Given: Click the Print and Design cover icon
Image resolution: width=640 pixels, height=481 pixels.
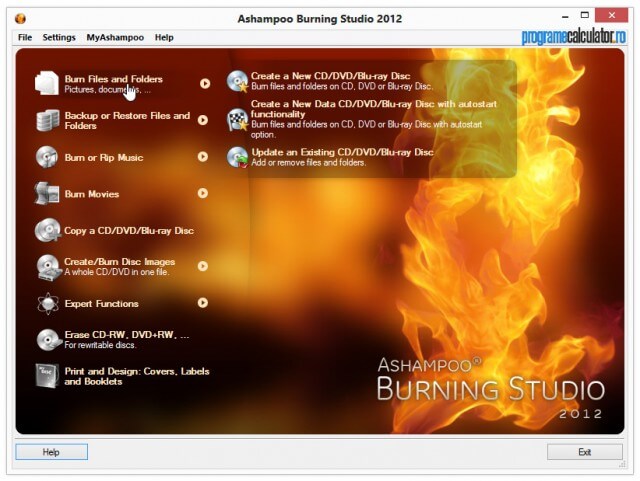Looking at the screenshot, I should click(47, 376).
